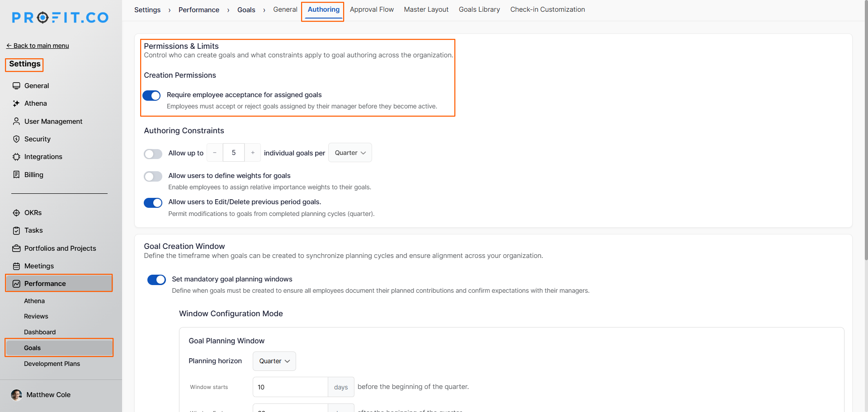Disable require employee acceptance toggle
The width and height of the screenshot is (868, 412).
(x=151, y=95)
